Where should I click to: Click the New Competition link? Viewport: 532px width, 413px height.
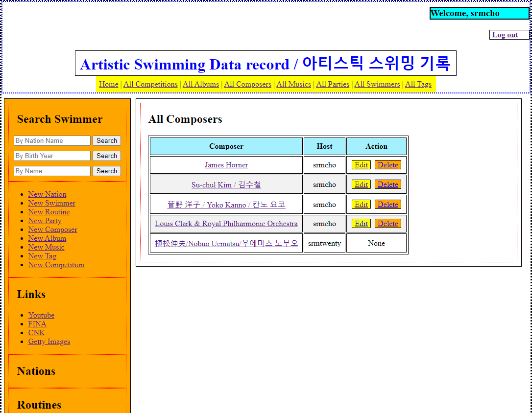pyautogui.click(x=56, y=265)
